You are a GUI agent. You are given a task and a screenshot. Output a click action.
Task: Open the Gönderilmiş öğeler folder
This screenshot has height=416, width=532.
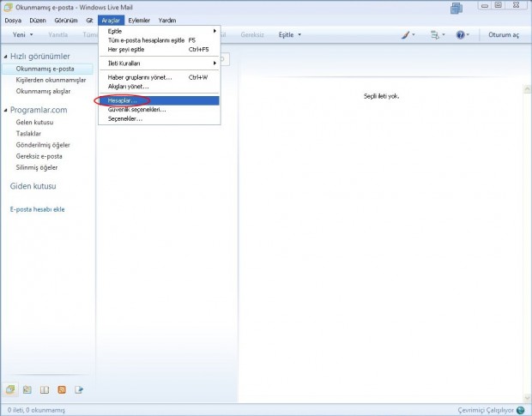pyautogui.click(x=43, y=145)
